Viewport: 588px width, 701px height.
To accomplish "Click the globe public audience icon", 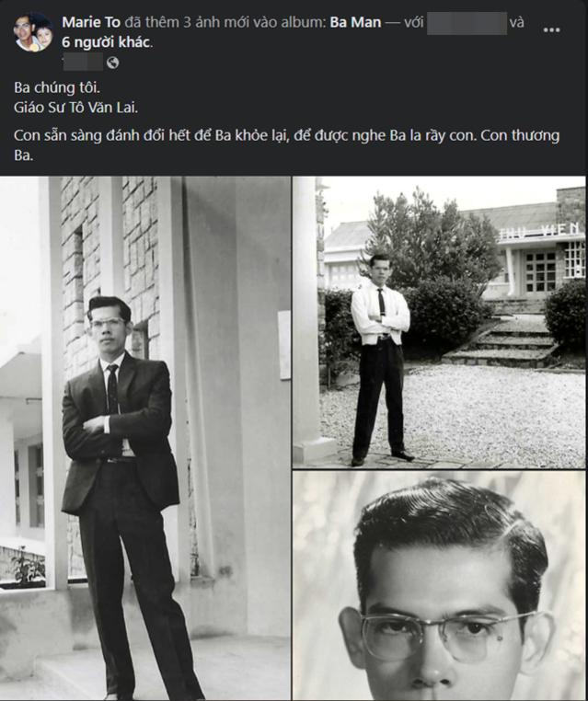I will click(112, 63).
